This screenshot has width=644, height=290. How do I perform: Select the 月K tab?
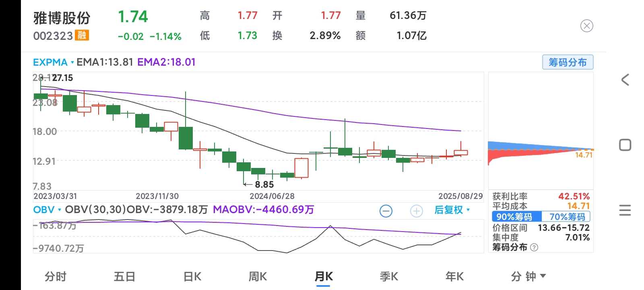click(324, 276)
